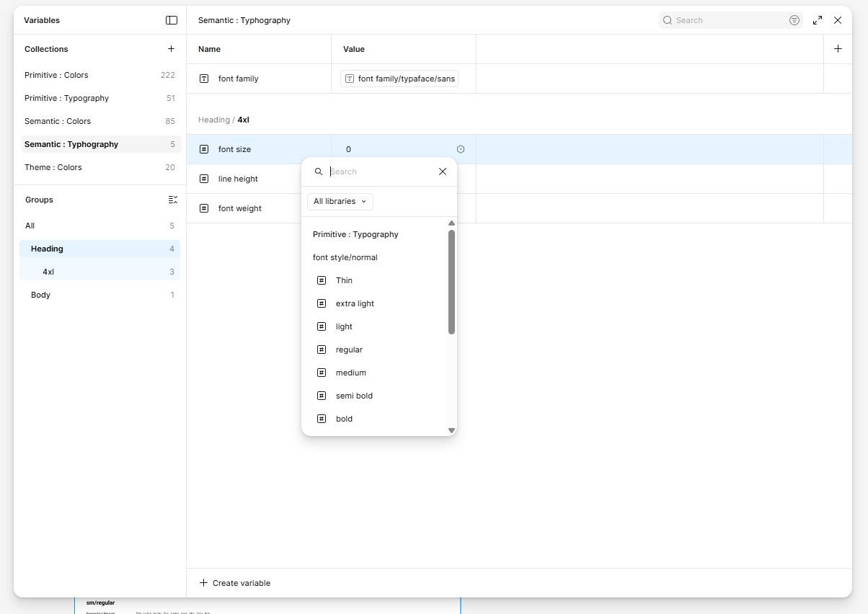The height and width of the screenshot is (614, 868).
Task: Select the Primitive : Colors collection
Action: click(x=56, y=75)
